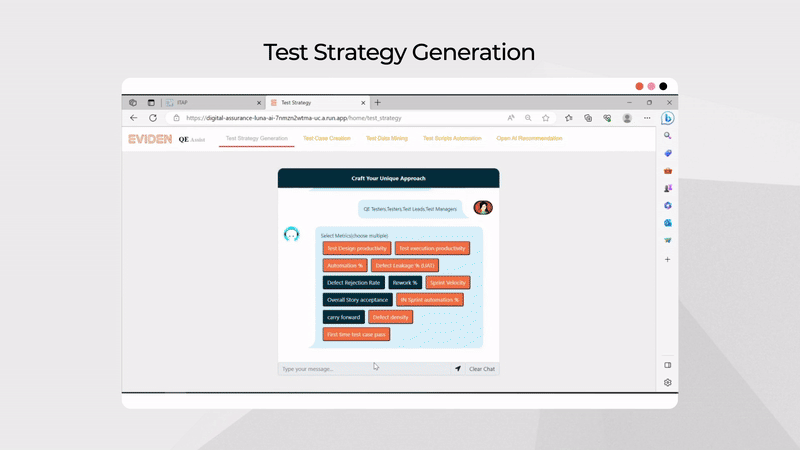Toggle the Defect Leakage % (UAT) metric
Viewport: 800px width, 450px height.
click(405, 266)
